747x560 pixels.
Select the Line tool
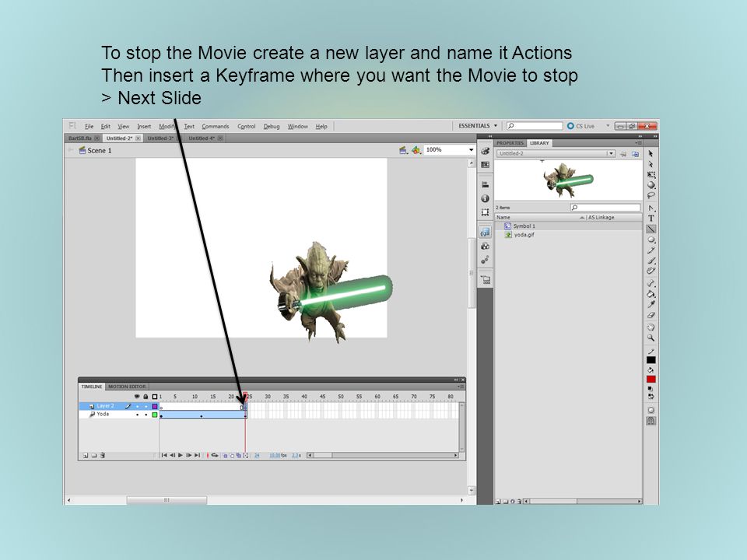point(651,229)
